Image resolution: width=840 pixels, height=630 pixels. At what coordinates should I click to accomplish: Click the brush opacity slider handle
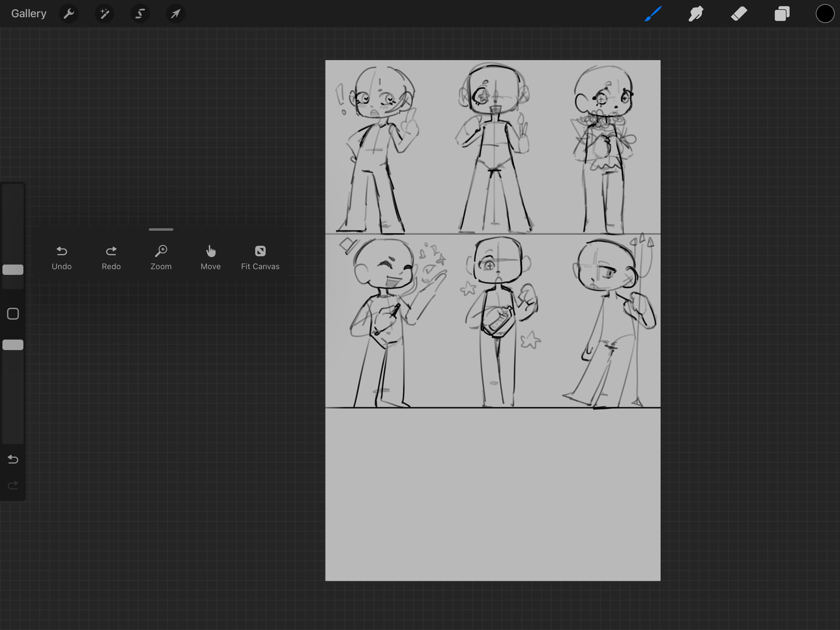pyautogui.click(x=13, y=345)
